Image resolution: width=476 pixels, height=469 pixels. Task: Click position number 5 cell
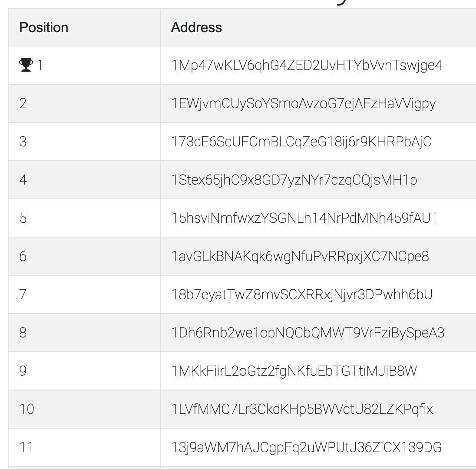click(84, 218)
